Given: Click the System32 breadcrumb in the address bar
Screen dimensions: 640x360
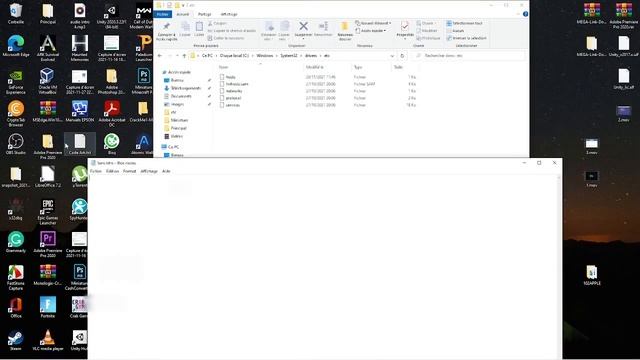Looking at the screenshot, I should (289, 56).
